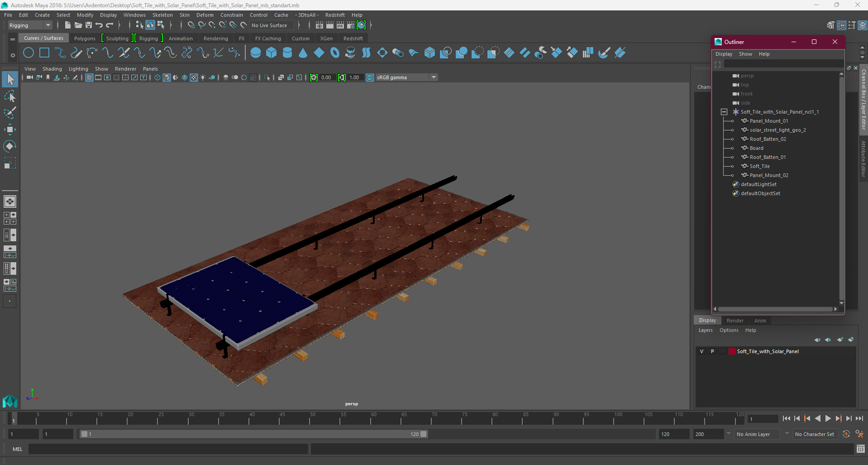The height and width of the screenshot is (465, 868).
Task: Activate the Scale tool in toolbox
Action: pyautogui.click(x=10, y=163)
